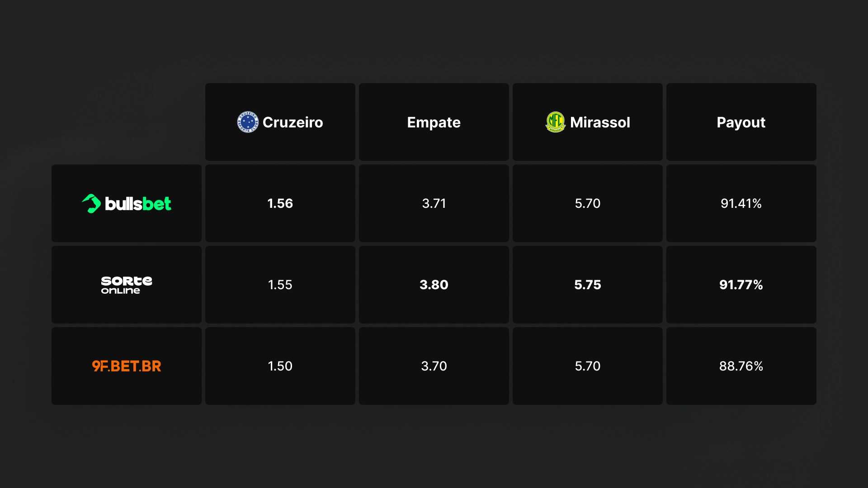Click 9F.BET.BR payout 88.76%
The height and width of the screenshot is (488, 868).
tap(741, 366)
